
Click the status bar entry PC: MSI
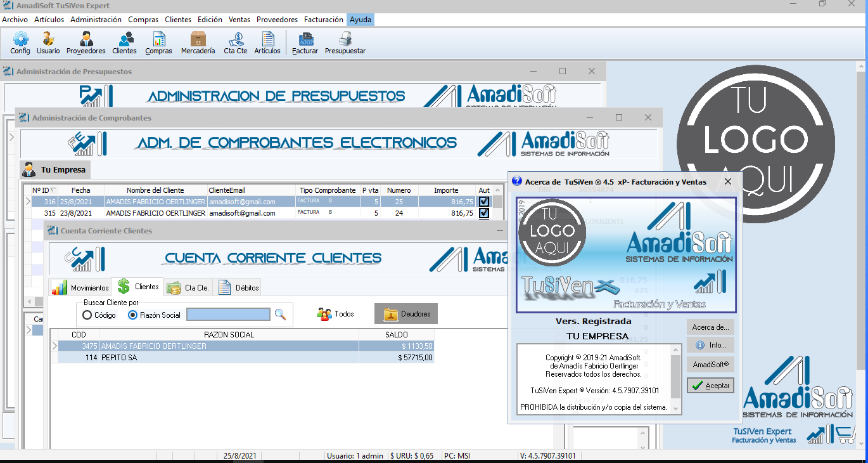point(458,455)
